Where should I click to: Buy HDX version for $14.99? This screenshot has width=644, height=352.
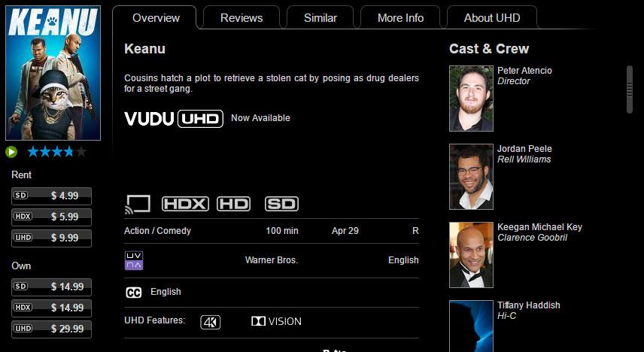[x=51, y=308]
